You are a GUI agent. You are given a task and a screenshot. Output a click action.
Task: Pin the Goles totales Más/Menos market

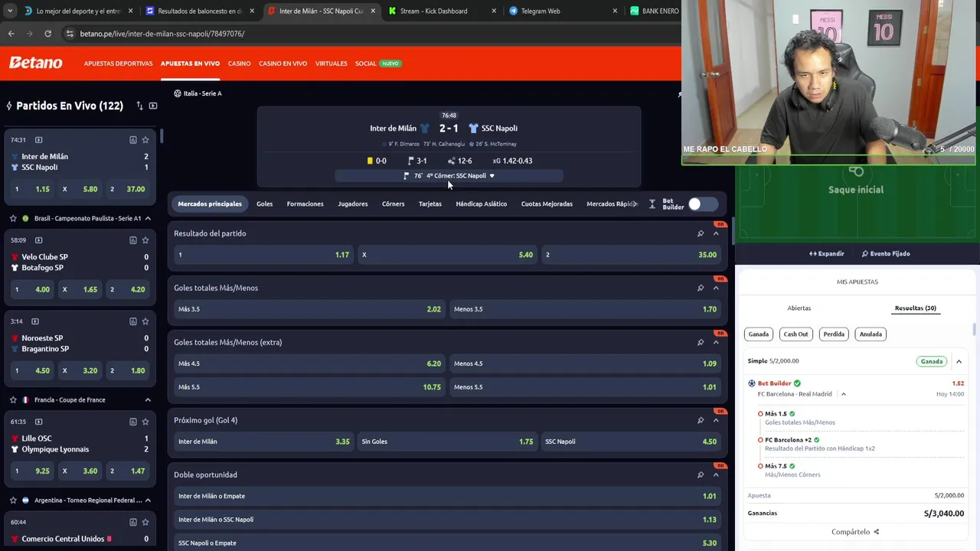point(701,288)
